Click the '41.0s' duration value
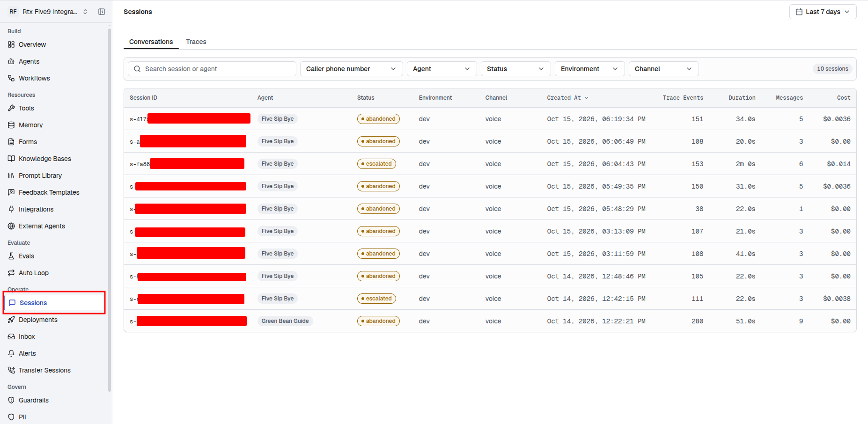 (745, 254)
